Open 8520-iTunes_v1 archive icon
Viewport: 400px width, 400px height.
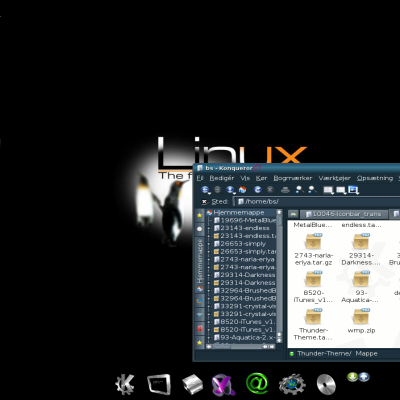313,287
